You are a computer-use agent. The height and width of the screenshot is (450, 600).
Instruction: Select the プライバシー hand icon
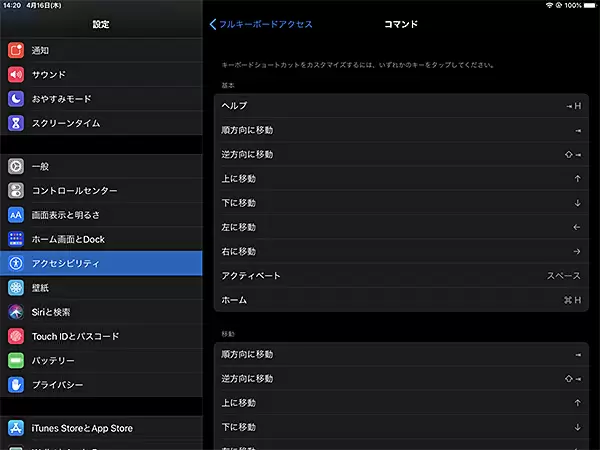(16, 385)
